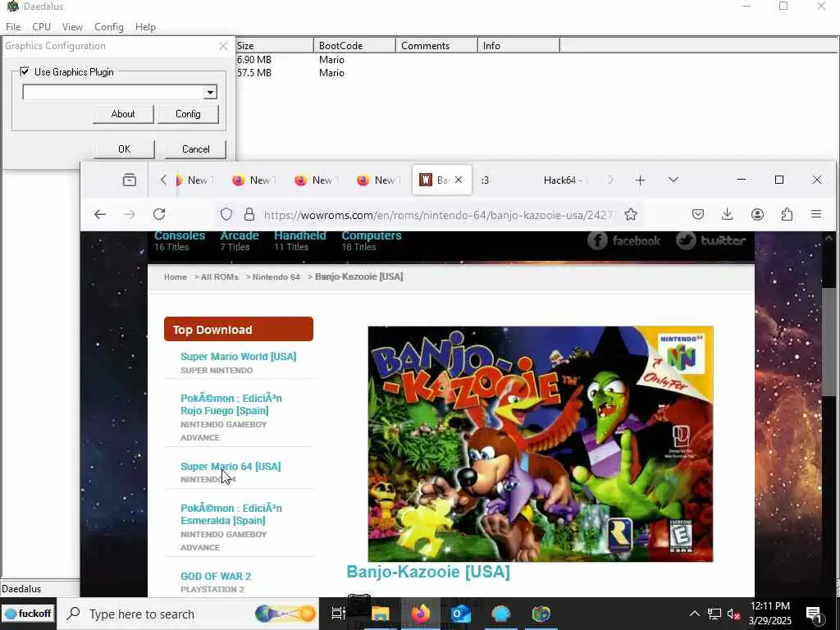Screen dimensions: 840x630
Task: Open the Consoles category link
Action: point(180,235)
